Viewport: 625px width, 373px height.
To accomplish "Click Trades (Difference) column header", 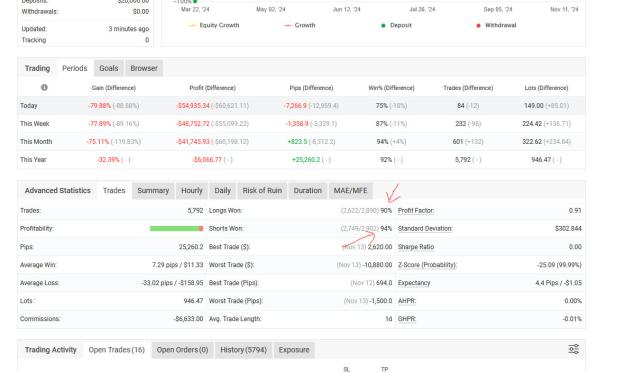I will point(468,88).
